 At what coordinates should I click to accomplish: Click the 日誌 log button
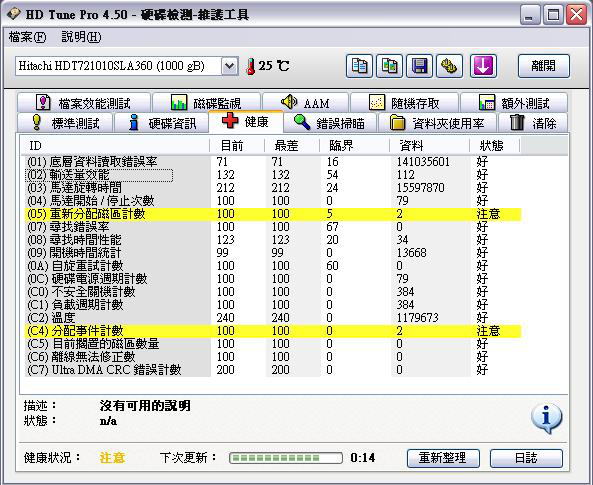(526, 458)
